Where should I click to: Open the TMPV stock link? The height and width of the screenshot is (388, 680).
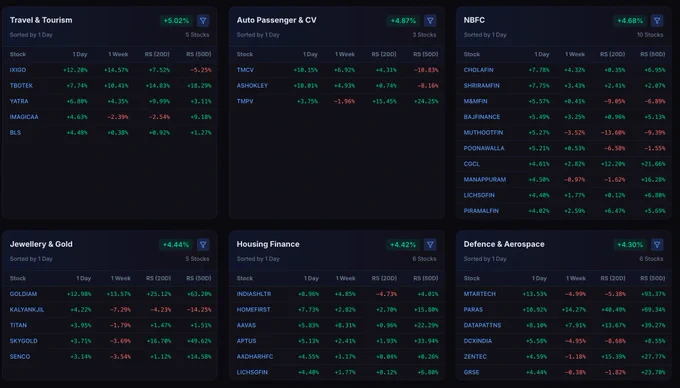245,101
